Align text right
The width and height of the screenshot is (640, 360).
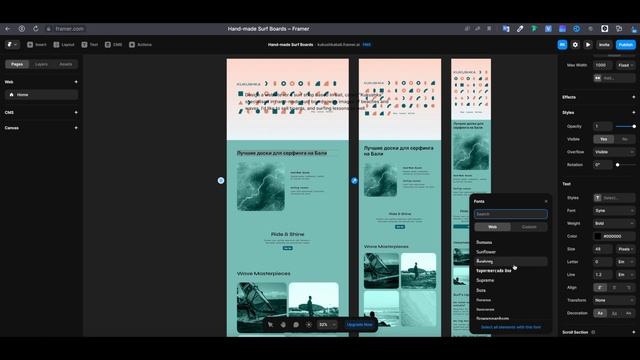(629, 287)
